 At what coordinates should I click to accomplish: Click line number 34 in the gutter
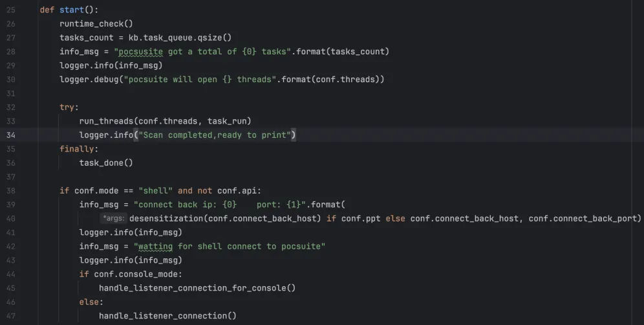pyautogui.click(x=10, y=135)
